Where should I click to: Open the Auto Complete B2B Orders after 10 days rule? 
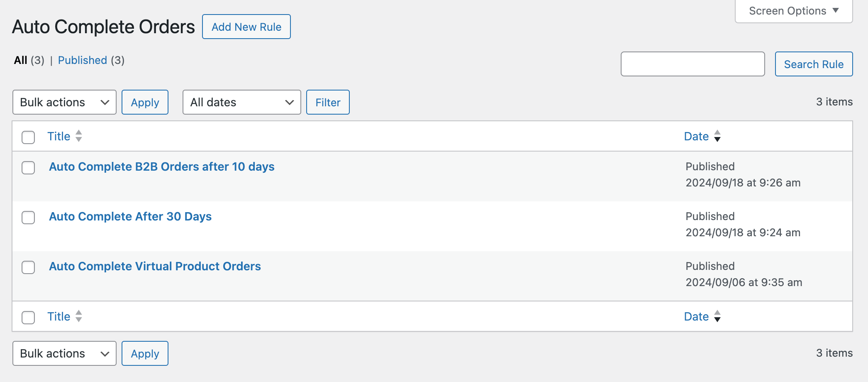(162, 167)
